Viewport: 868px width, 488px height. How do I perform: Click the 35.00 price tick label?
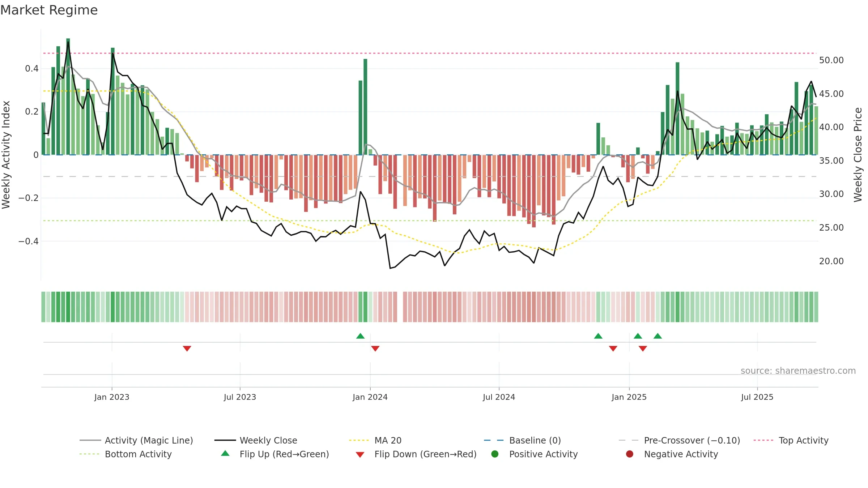[x=831, y=160]
